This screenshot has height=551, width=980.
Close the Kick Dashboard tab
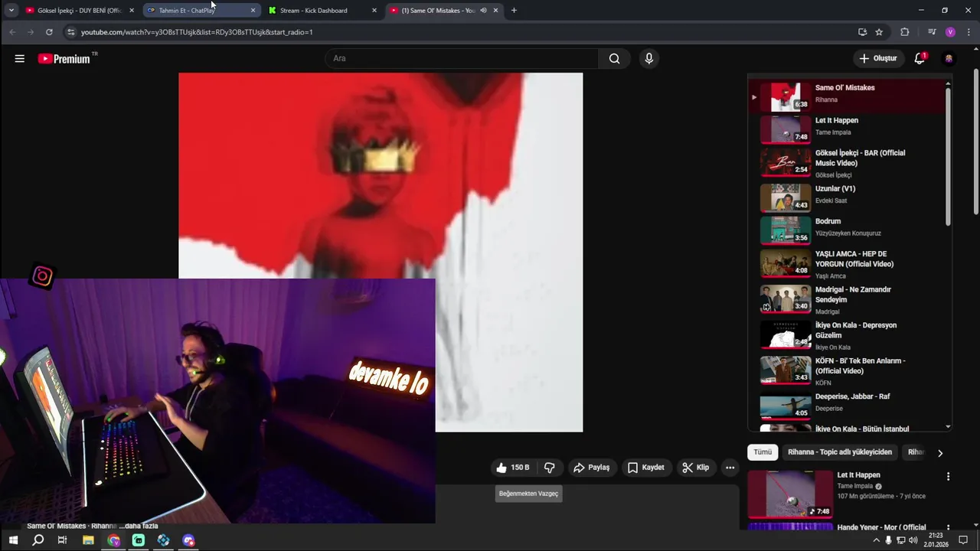click(374, 11)
